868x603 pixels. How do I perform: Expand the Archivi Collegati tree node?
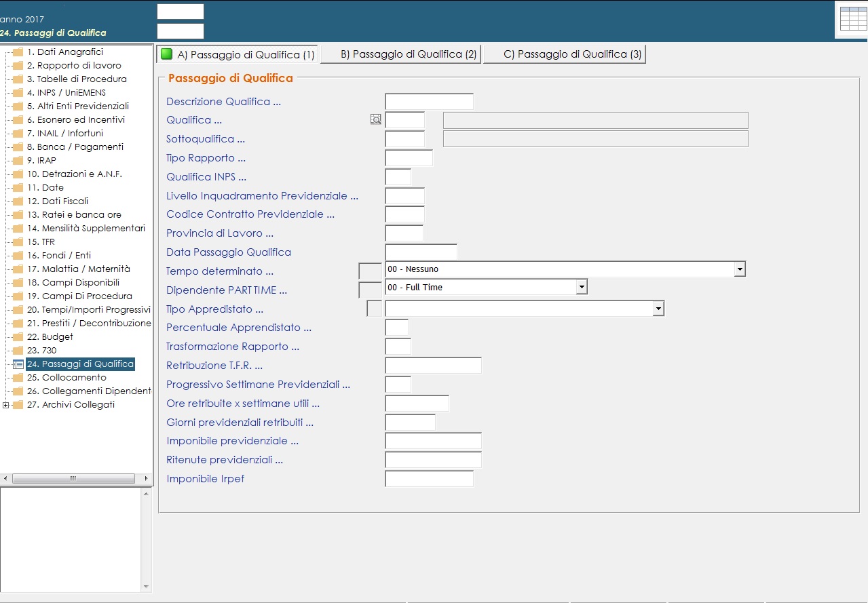(x=6, y=405)
